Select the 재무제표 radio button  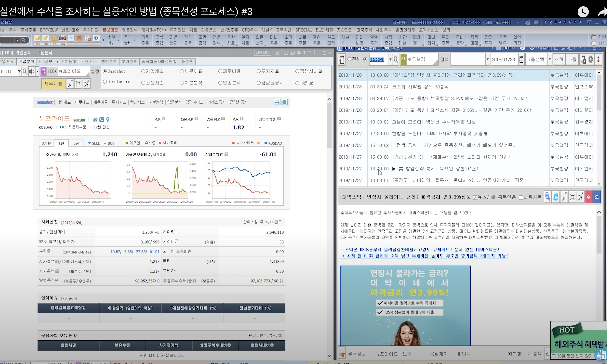click(182, 71)
